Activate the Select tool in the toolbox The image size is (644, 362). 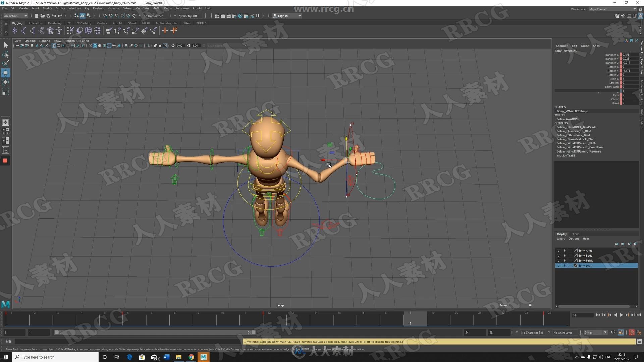tap(5, 45)
